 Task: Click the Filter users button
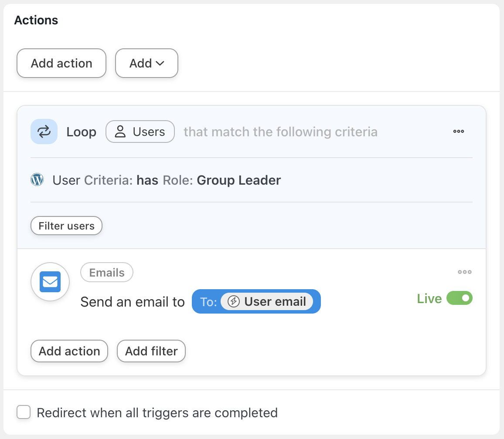point(67,226)
